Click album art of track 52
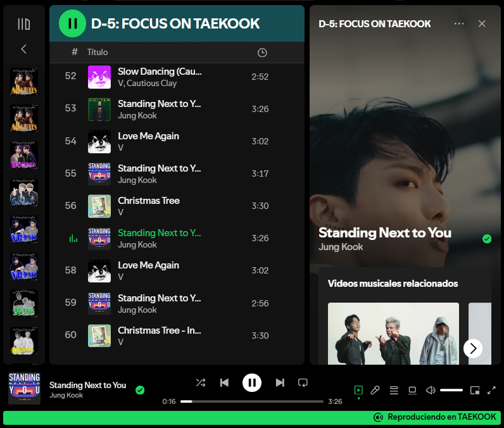504x428 pixels. pyautogui.click(x=99, y=77)
